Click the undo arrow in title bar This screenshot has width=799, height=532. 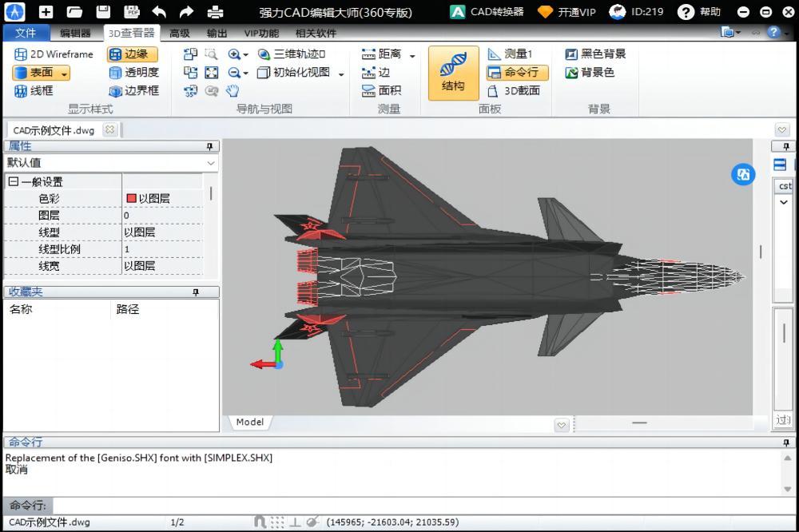click(159, 12)
